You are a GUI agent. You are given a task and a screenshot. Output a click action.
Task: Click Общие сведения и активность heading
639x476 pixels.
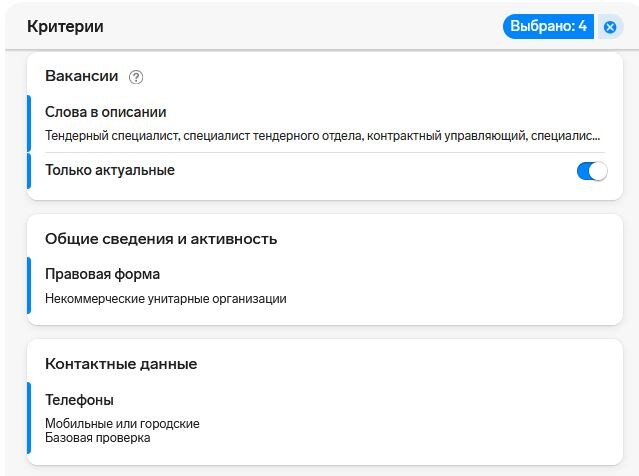tap(161, 239)
